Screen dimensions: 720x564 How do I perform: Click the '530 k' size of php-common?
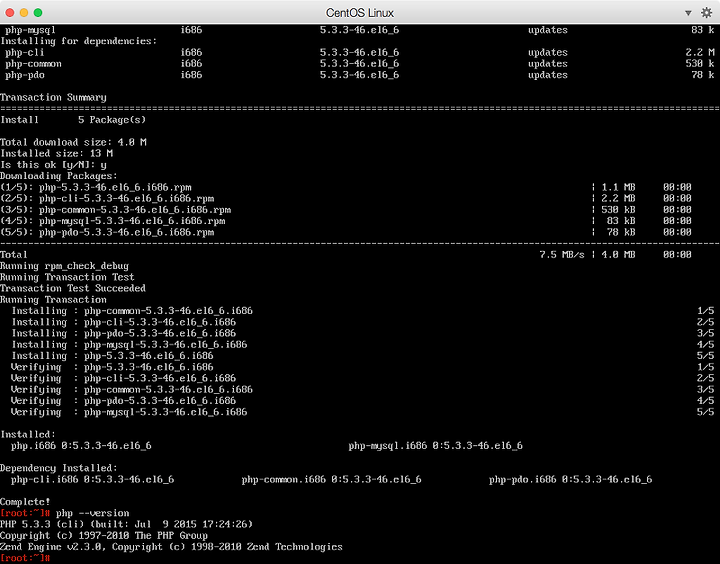tap(700, 63)
